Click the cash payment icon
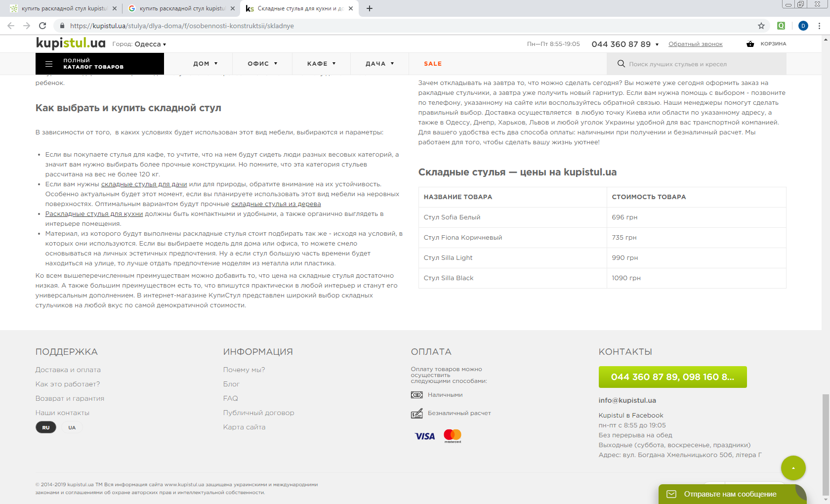830x504 pixels. (x=417, y=395)
